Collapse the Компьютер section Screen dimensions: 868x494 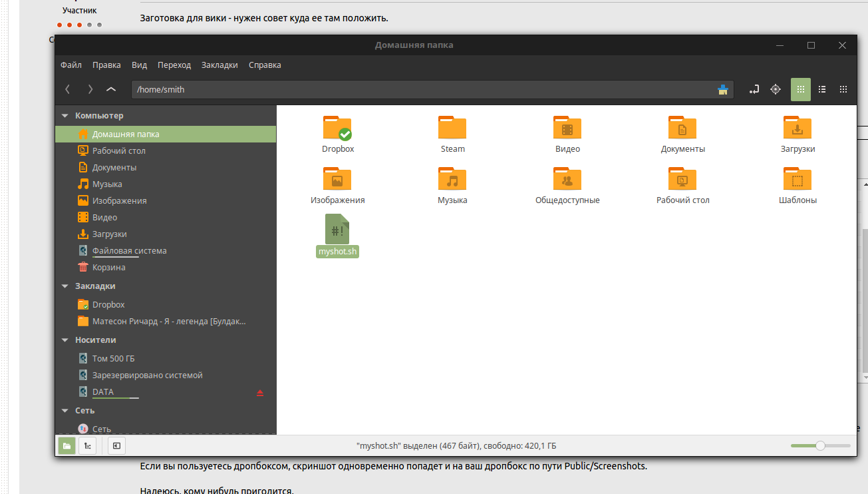[x=65, y=116]
